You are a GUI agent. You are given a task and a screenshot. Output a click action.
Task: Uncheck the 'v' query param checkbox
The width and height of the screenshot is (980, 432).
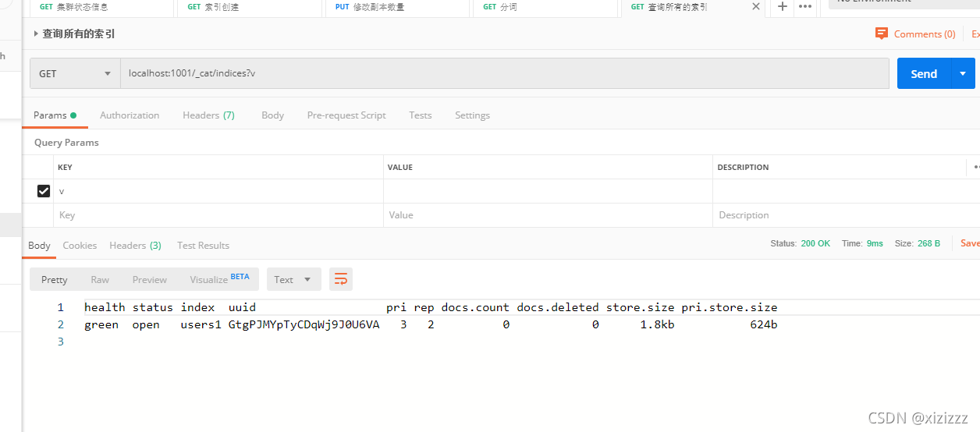[44, 191]
